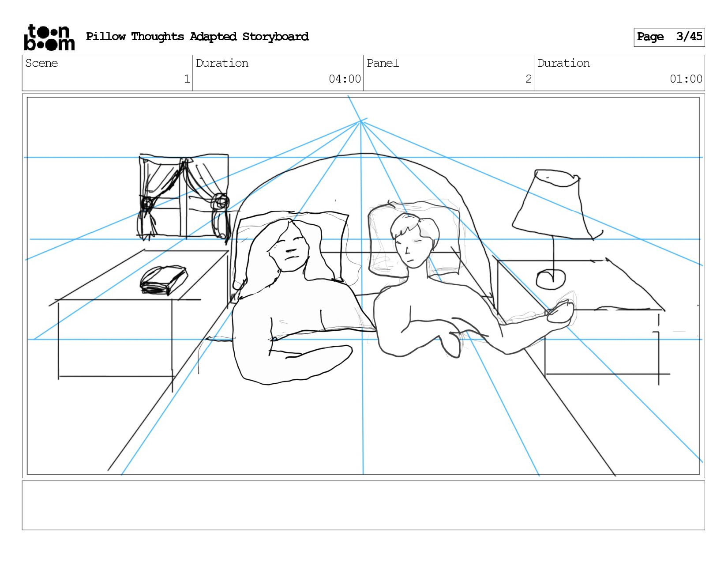728x563 pixels.
Task: Click the scene duration value '04:00'
Action: pyautogui.click(x=345, y=79)
